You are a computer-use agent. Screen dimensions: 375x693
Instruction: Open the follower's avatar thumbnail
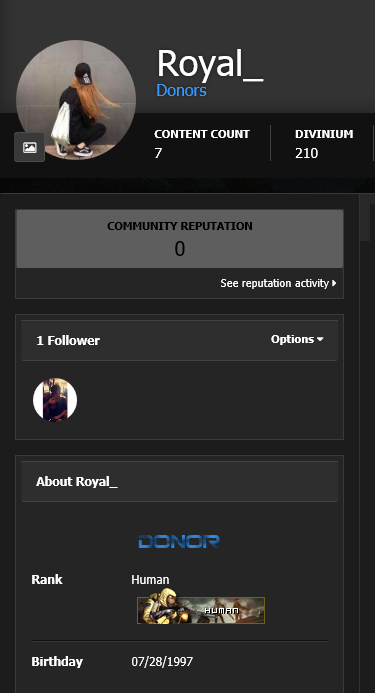coord(55,400)
